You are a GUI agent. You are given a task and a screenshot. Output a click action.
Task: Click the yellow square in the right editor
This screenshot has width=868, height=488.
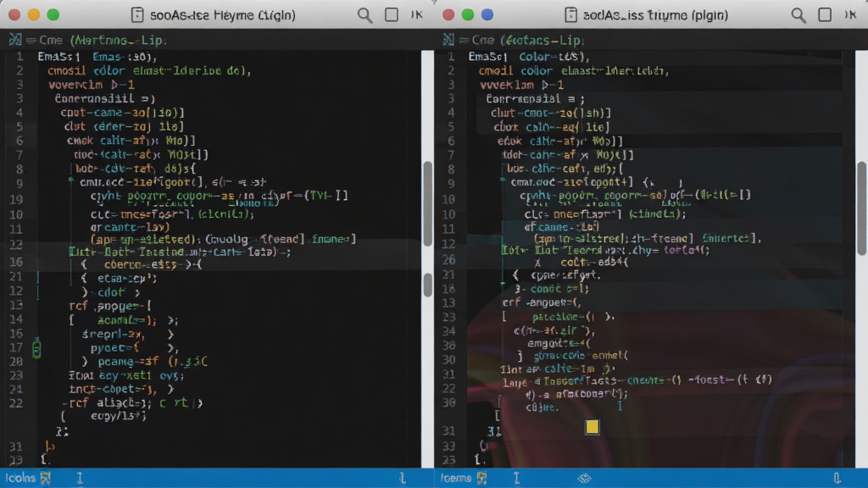tap(593, 427)
